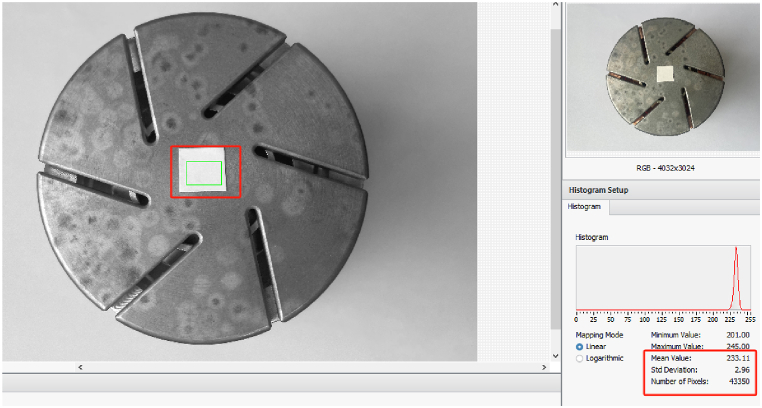Click the Number of Pixels 43350 reading
This screenshot has width=762, height=408.
coord(700,381)
